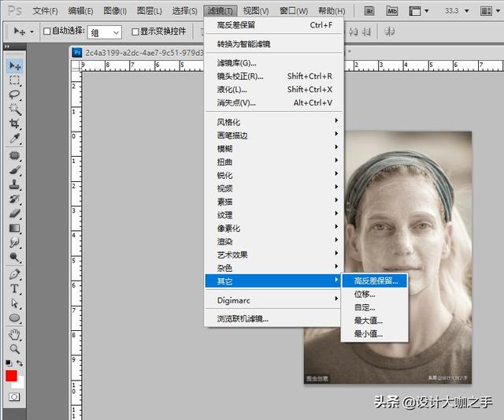Select the Zoom tool
Screen dimensions: 504x420
pos(14,349)
